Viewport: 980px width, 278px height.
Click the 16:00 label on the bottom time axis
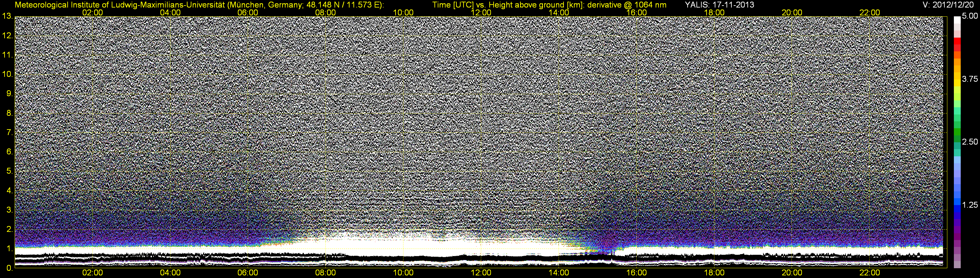pos(636,273)
